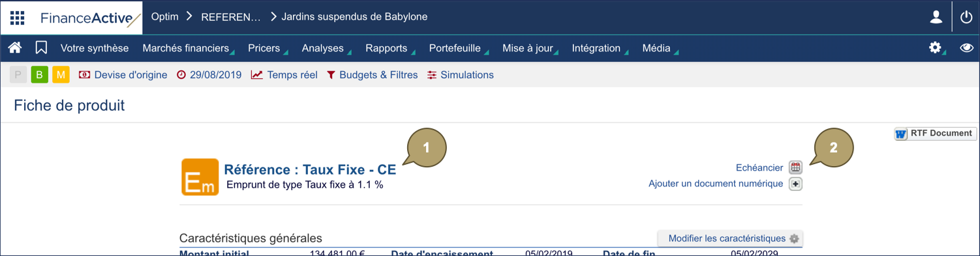Screen dimensions: 980x256
Task: Open the apps grid launcher
Action: click(x=17, y=18)
